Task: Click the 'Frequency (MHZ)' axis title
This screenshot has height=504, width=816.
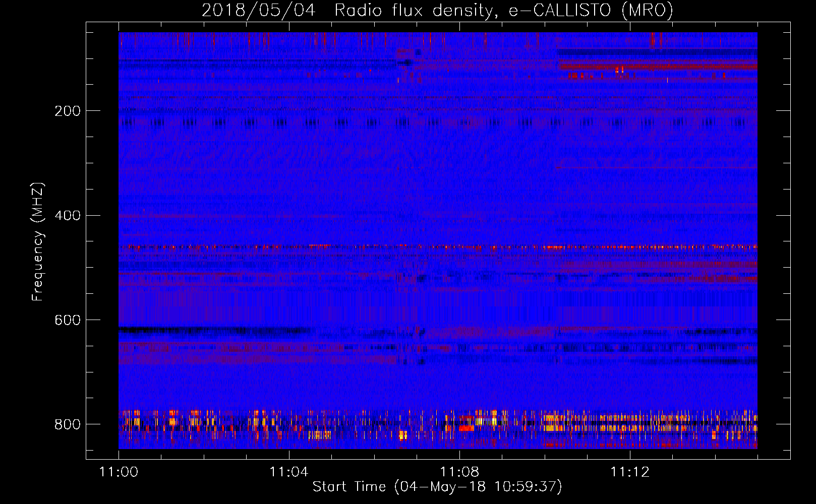Action: point(38,242)
